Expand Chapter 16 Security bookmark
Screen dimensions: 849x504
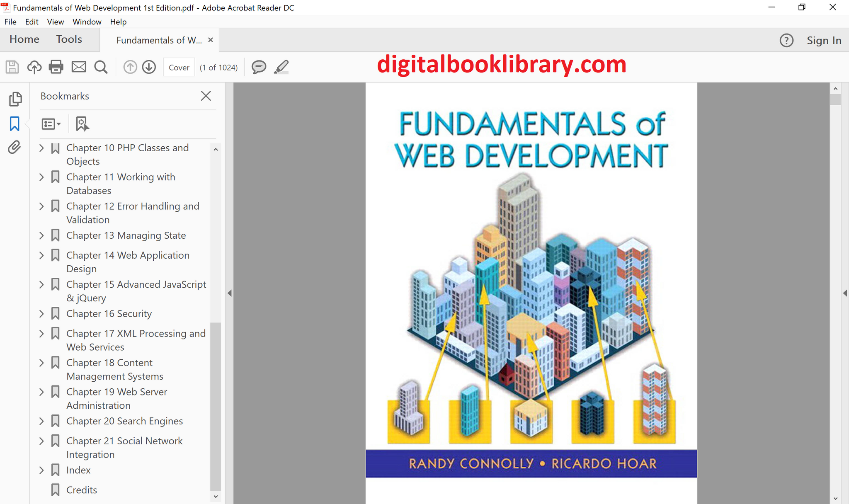(41, 314)
